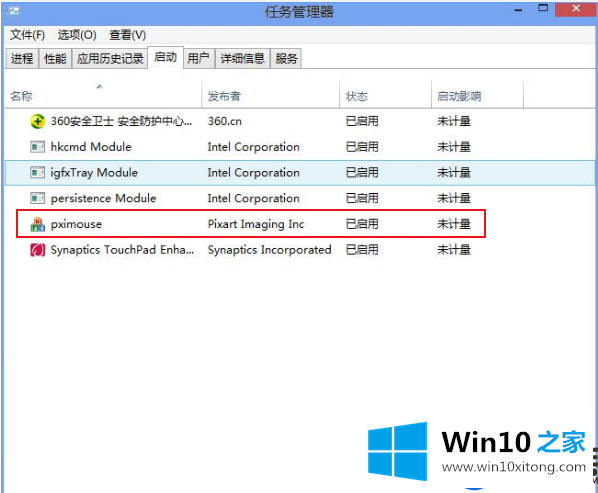Click the Pixart Imaging Inc publisher cell
Image resolution: width=598 pixels, height=493 pixels.
(256, 224)
